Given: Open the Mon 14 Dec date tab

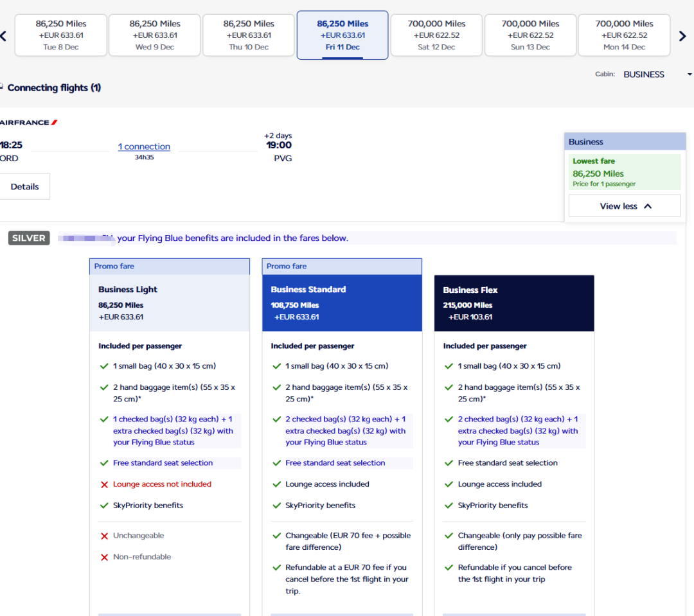Looking at the screenshot, I should tap(624, 35).
